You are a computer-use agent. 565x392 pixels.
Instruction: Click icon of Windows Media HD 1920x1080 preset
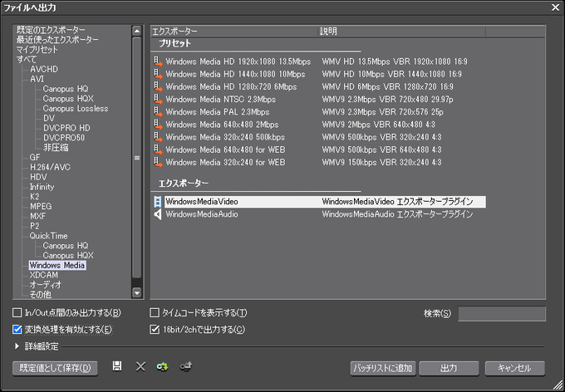tap(158, 61)
